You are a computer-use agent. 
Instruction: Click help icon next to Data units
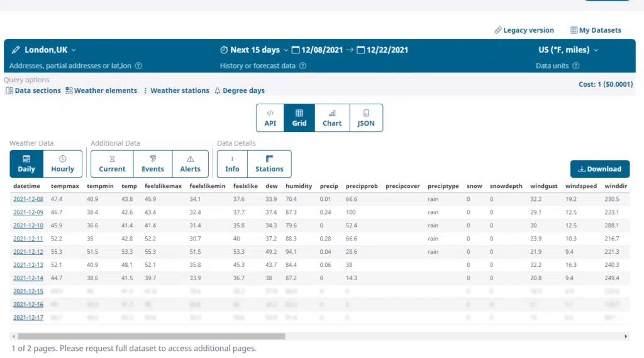pos(576,66)
